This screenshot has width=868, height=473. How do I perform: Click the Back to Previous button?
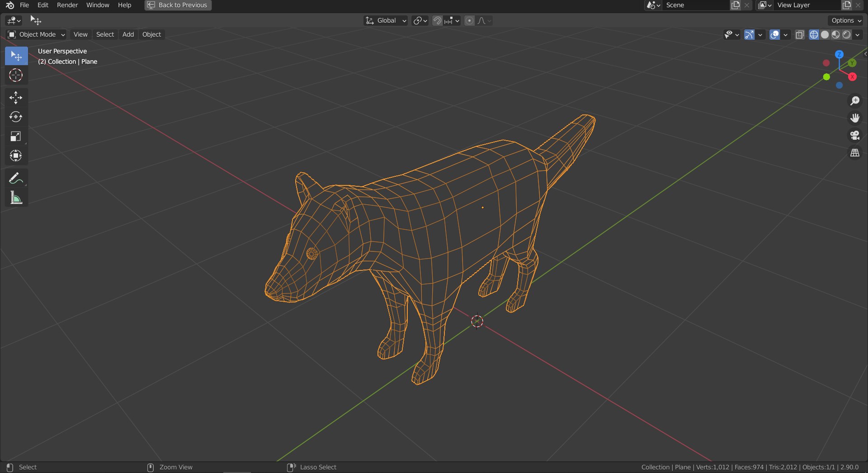178,5
